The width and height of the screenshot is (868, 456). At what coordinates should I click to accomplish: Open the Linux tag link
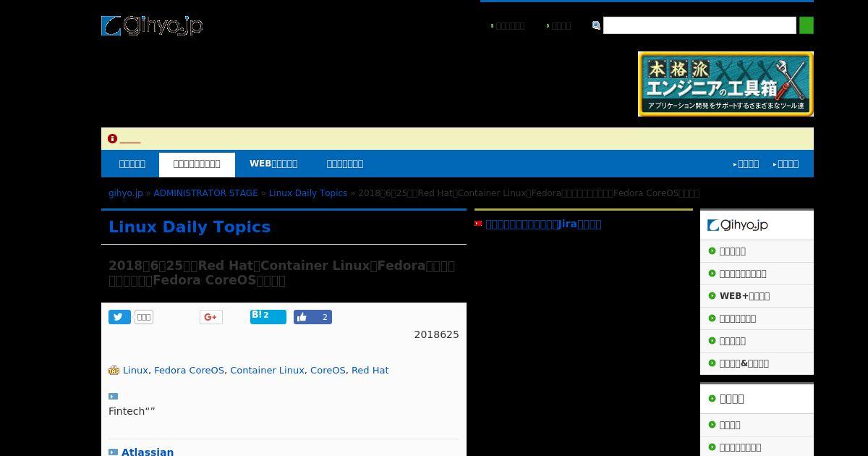135,370
